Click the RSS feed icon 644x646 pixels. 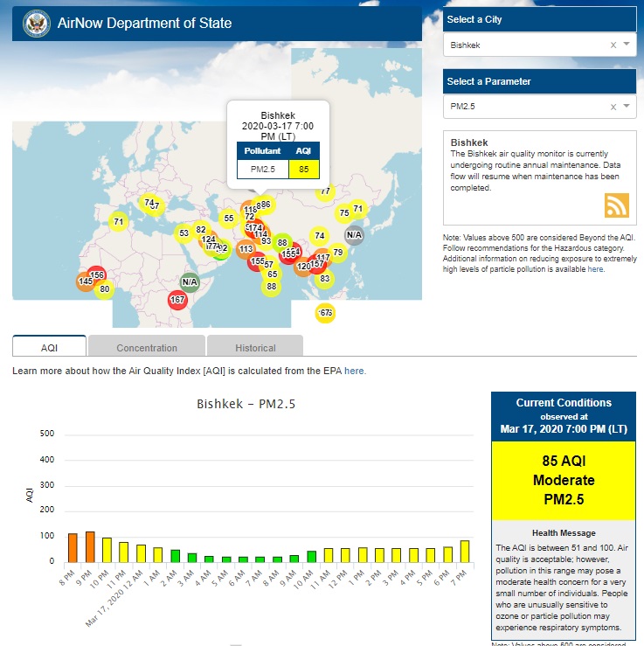[x=617, y=205]
